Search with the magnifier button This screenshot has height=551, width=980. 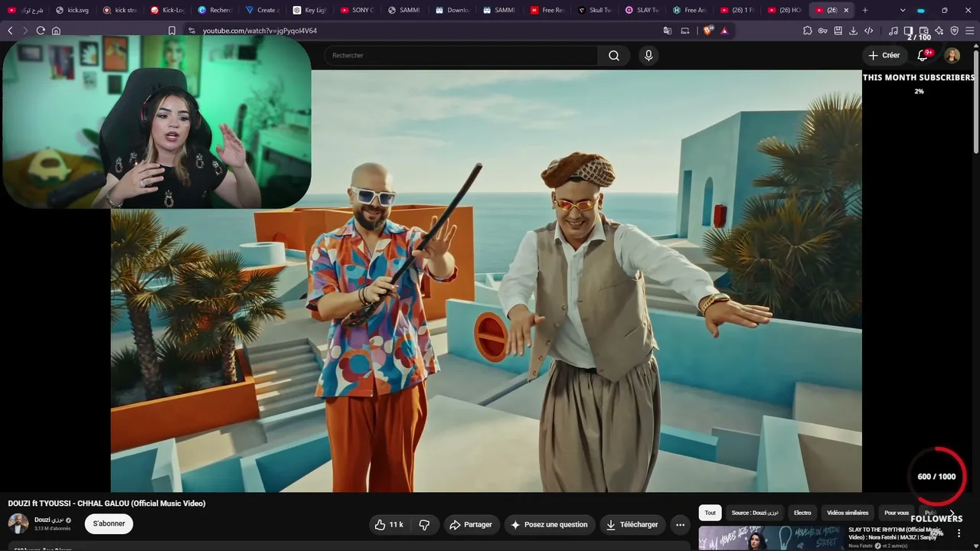(614, 55)
